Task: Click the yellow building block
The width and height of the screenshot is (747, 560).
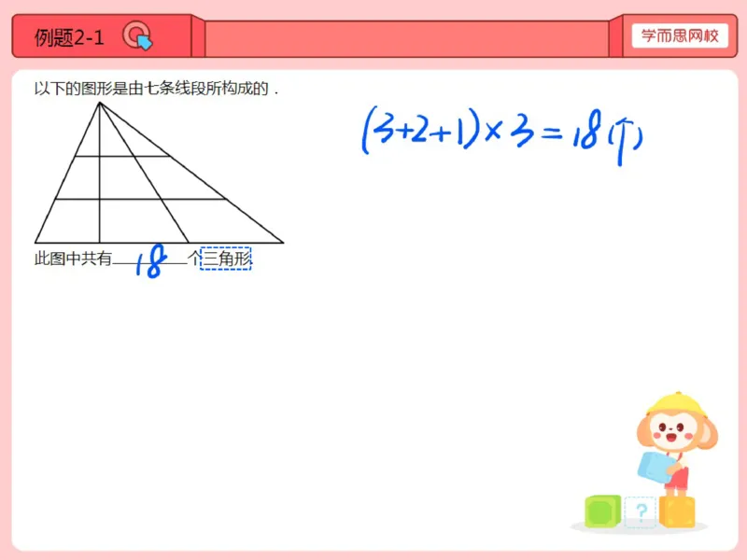Action: pyautogui.click(x=677, y=511)
